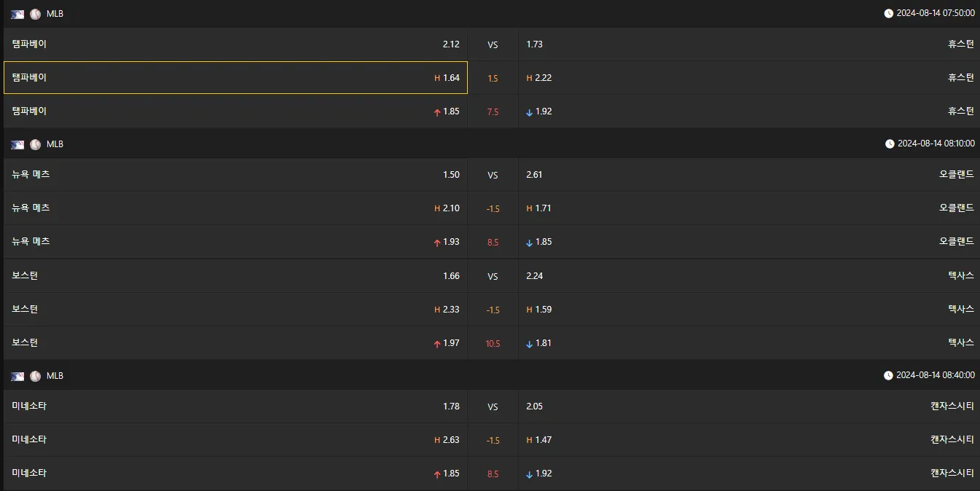
Task: Click the clock icon next to 2024-08-14 08:40:00
Action: [x=888, y=376]
